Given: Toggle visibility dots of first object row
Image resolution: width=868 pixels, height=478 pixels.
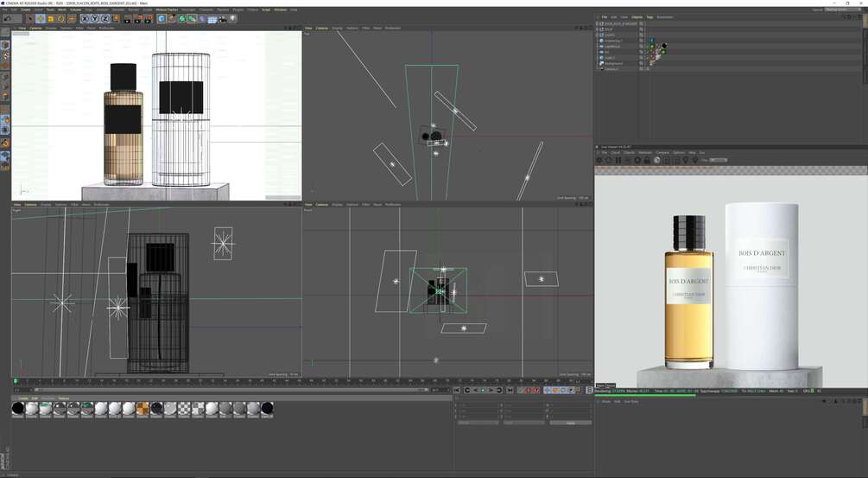Looking at the screenshot, I should tap(645, 23).
